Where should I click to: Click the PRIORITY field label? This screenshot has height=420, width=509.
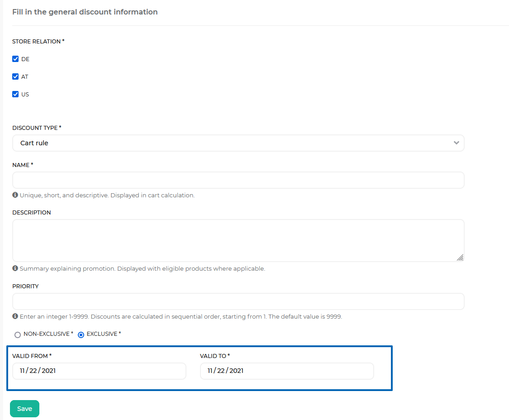[25, 286]
